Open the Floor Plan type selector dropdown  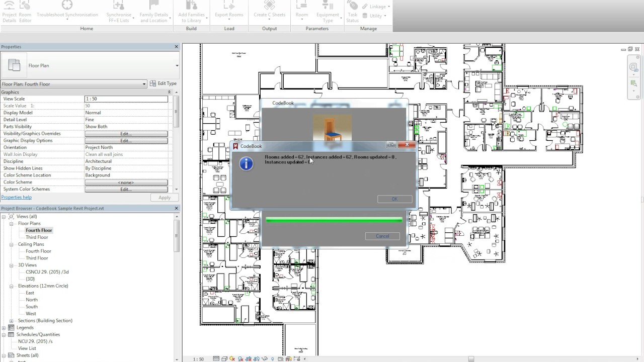177,65
